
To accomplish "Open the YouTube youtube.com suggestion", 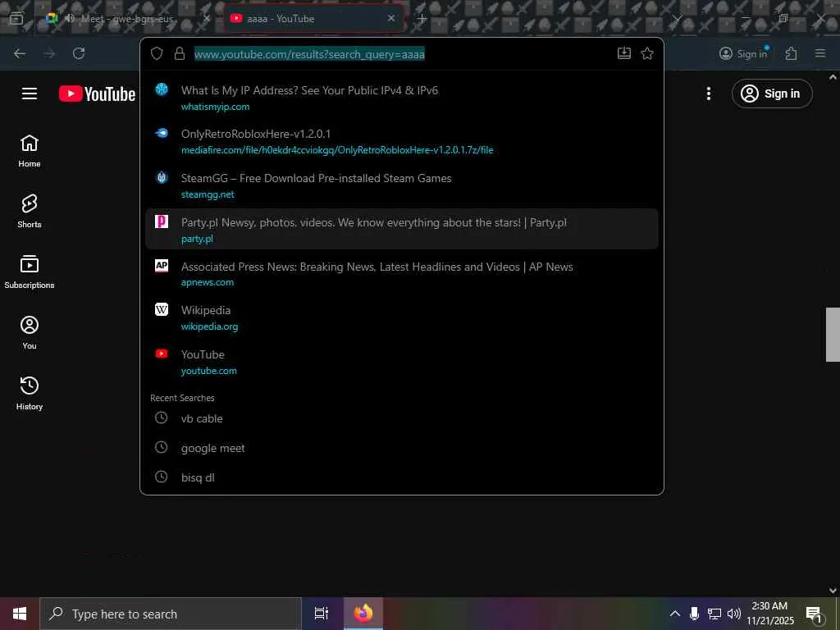I will pos(402,362).
